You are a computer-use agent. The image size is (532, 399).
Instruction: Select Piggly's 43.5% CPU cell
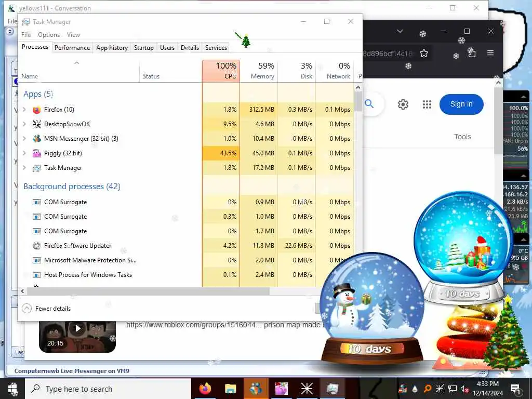coord(221,153)
